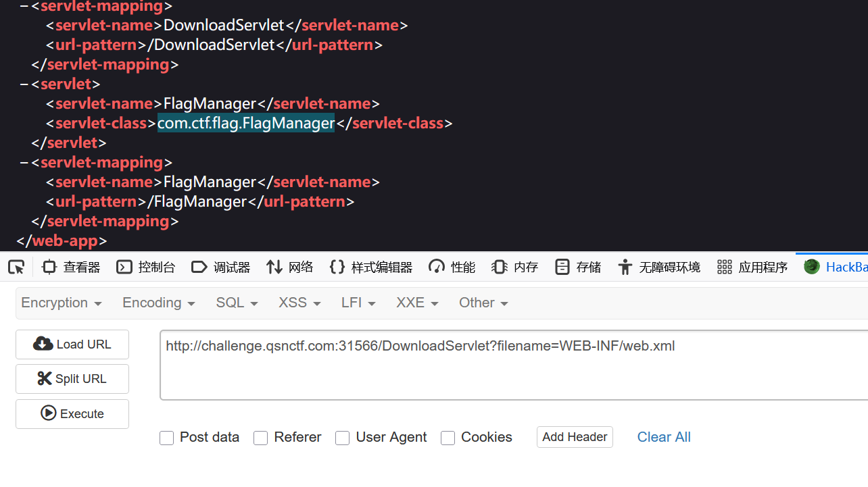Open the Inspector (查看器) panel

71,267
